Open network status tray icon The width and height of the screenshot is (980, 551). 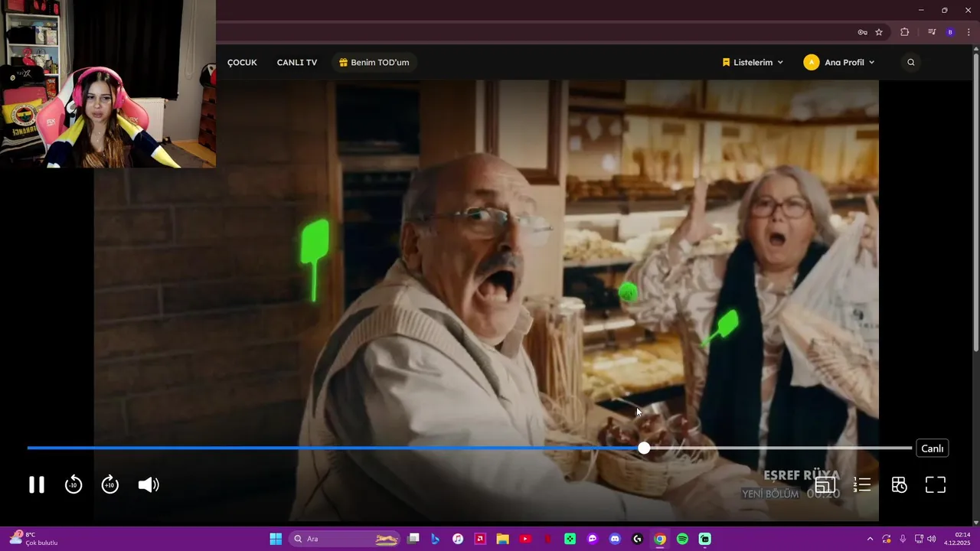click(919, 539)
